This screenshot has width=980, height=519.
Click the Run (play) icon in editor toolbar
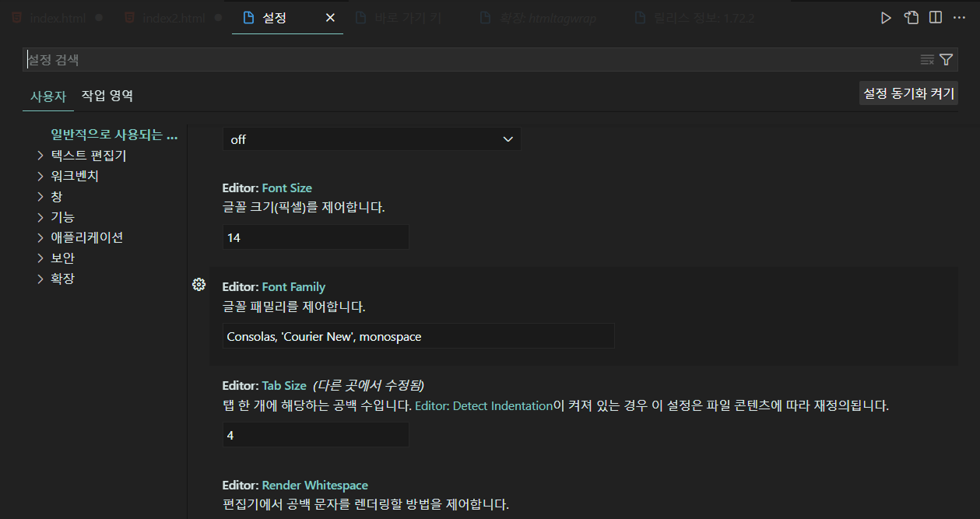click(886, 18)
